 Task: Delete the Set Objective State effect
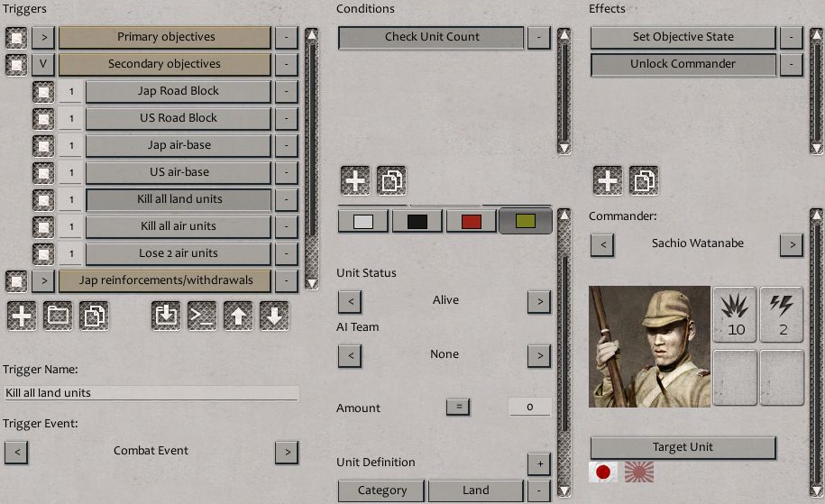[x=791, y=37]
